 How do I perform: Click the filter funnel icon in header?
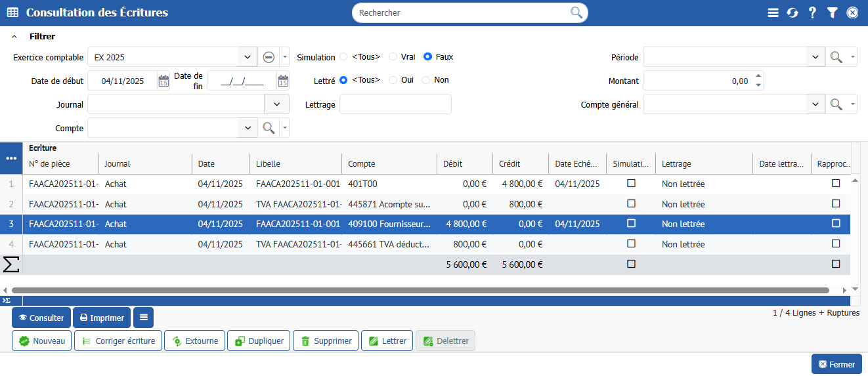tap(832, 12)
